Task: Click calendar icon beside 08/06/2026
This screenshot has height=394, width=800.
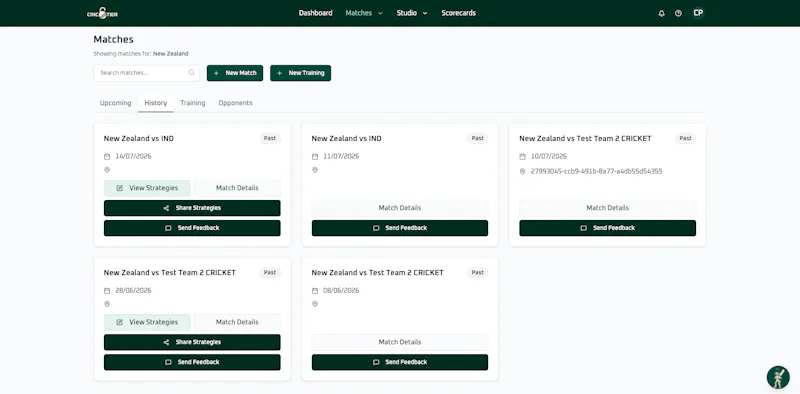Action: (x=315, y=291)
